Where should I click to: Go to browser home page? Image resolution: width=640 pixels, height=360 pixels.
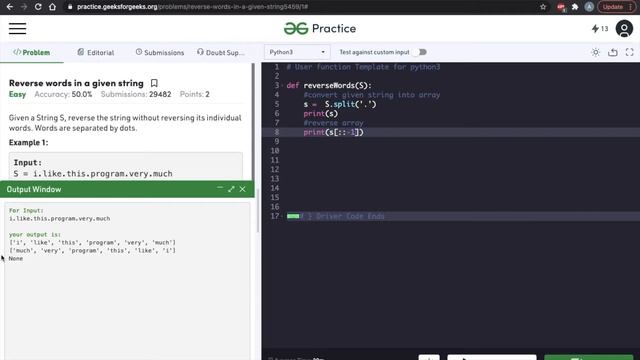coord(52,7)
